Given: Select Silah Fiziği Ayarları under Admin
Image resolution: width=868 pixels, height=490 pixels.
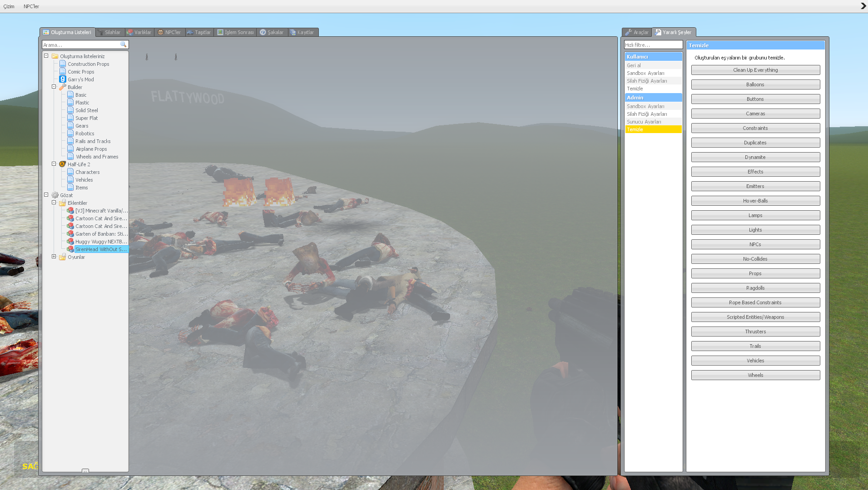Looking at the screenshot, I should tap(653, 114).
